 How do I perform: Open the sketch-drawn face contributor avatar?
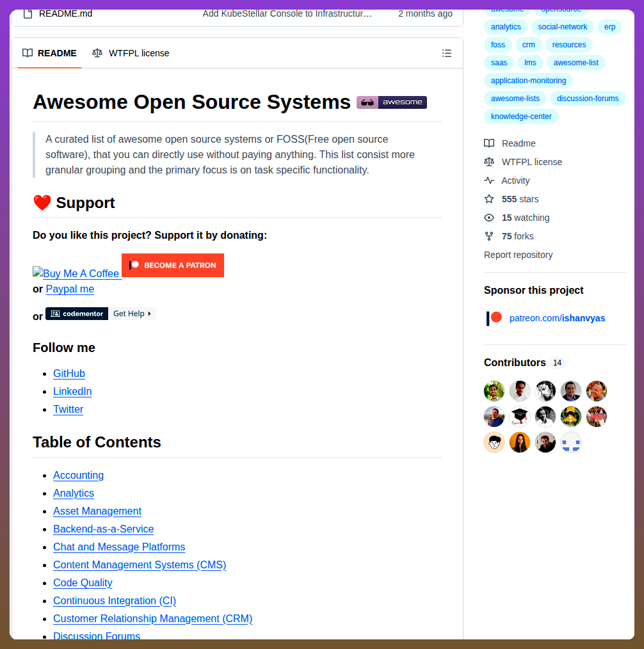tap(545, 391)
